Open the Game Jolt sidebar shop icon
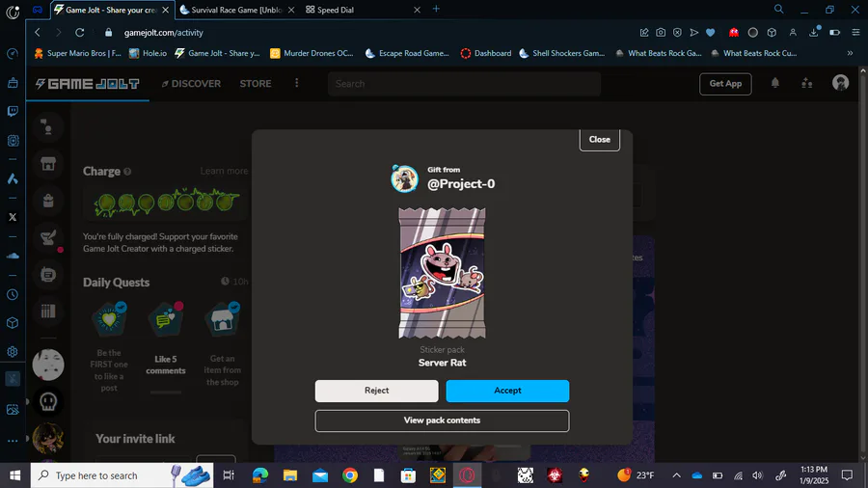Viewport: 868px width, 488px height. tap(48, 164)
